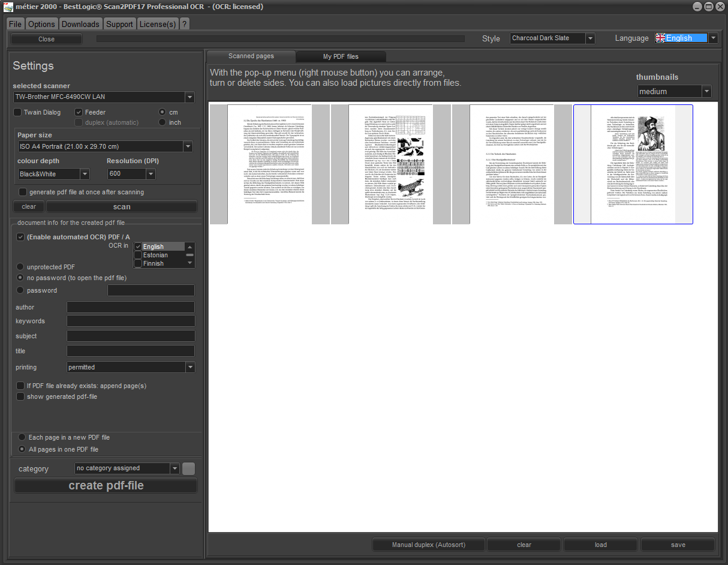Switch to the My PDF files tab
The image size is (728, 565).
pos(341,56)
